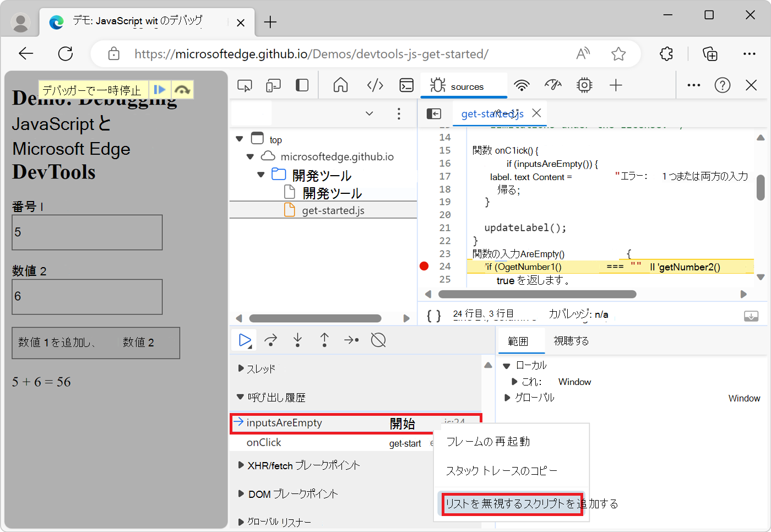
Task: Choose リストを無視するスクリプトを追加する from the context menu
Action: (512, 503)
